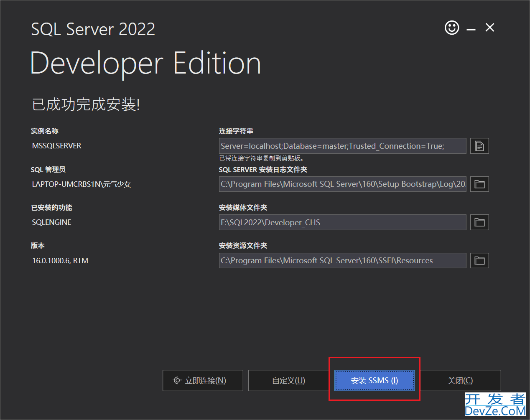Close the installer window with X
This screenshot has width=530, height=420.
[x=490, y=28]
